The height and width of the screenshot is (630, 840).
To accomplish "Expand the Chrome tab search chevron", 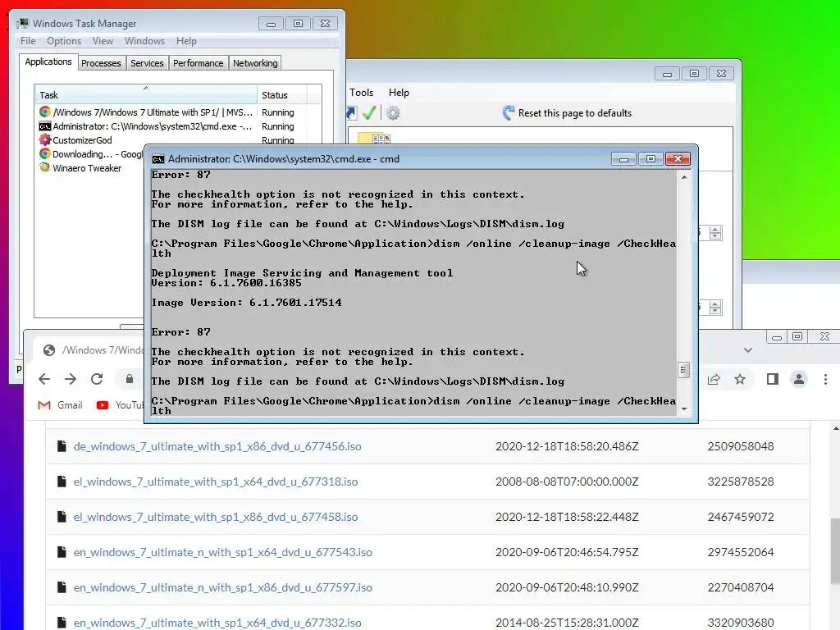I will 748,350.
